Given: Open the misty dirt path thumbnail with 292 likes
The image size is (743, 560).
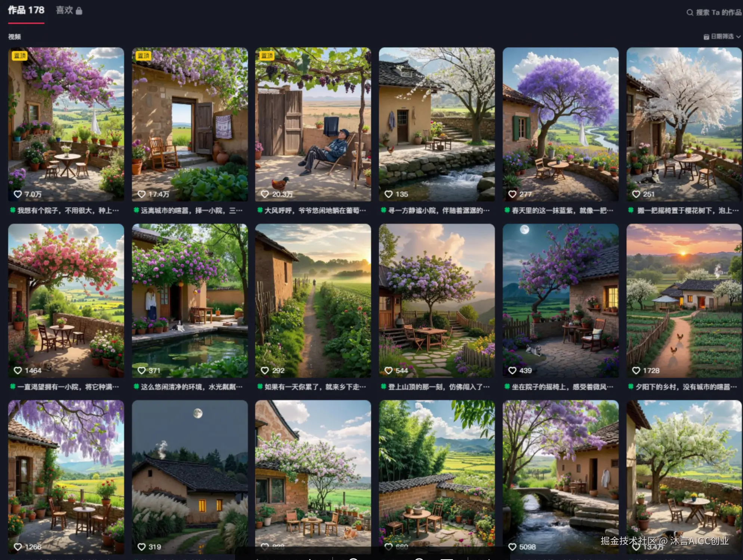Looking at the screenshot, I should coord(313,301).
